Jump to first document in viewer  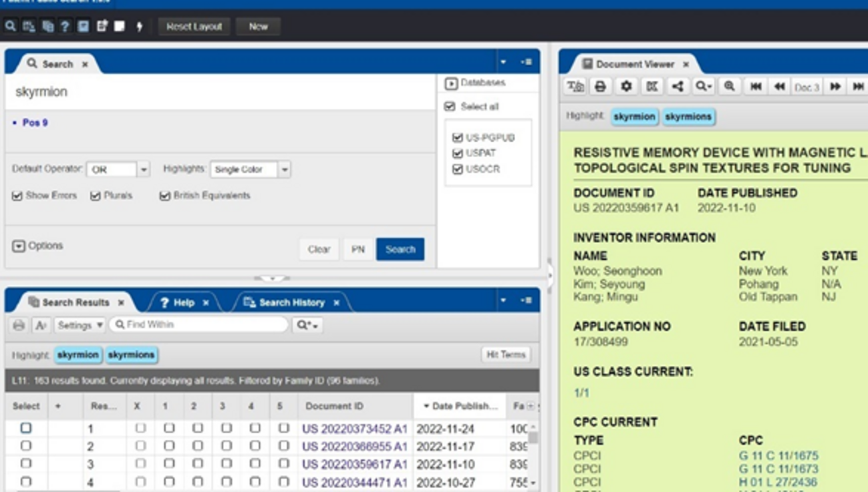(756, 87)
